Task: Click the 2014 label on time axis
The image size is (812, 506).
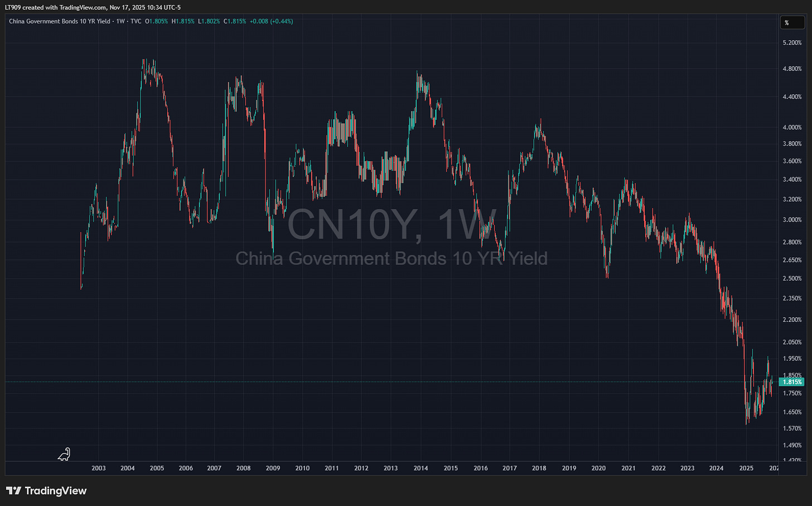Action: click(420, 468)
